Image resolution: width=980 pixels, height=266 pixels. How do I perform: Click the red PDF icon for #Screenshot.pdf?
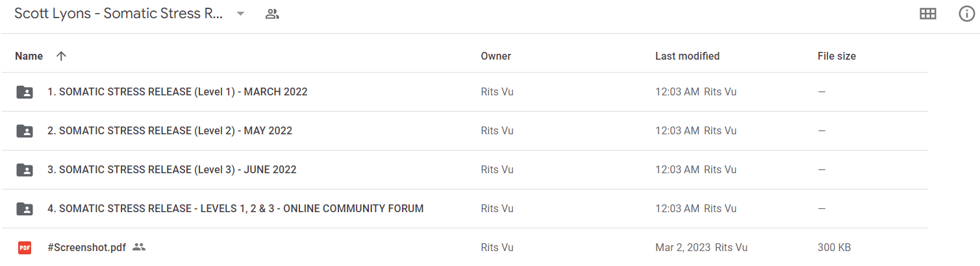click(25, 247)
